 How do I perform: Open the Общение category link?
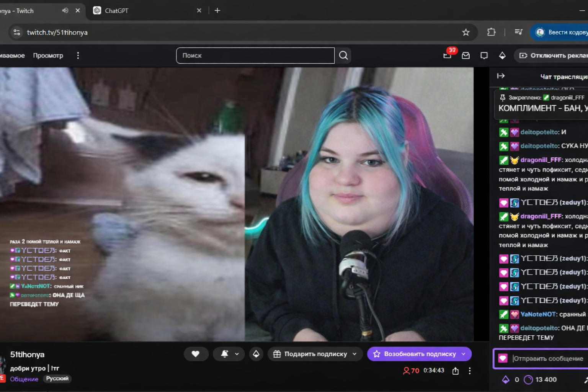pos(24,379)
